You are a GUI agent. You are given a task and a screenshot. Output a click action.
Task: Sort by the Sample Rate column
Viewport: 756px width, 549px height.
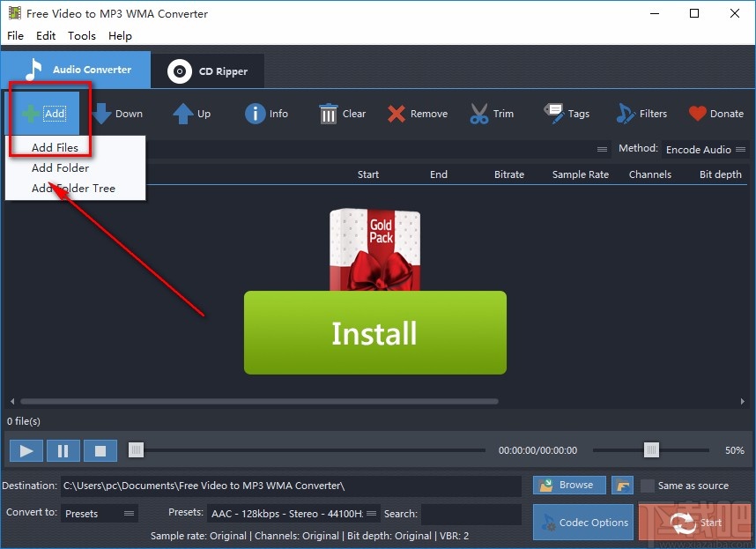pos(580,174)
